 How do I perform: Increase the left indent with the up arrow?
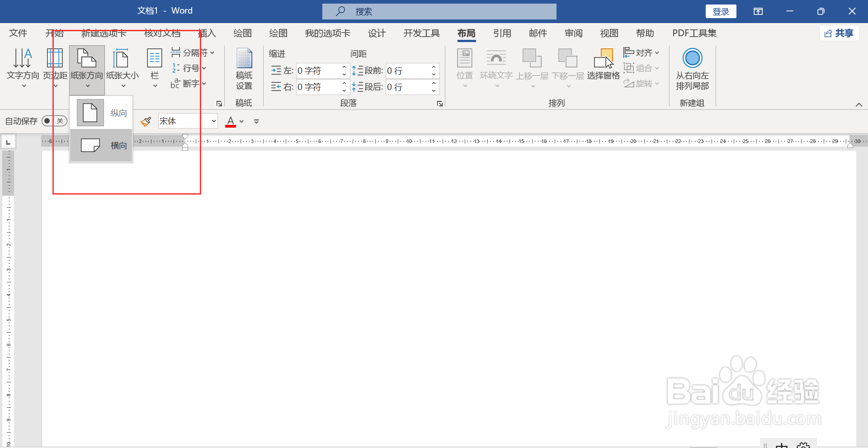(x=344, y=67)
